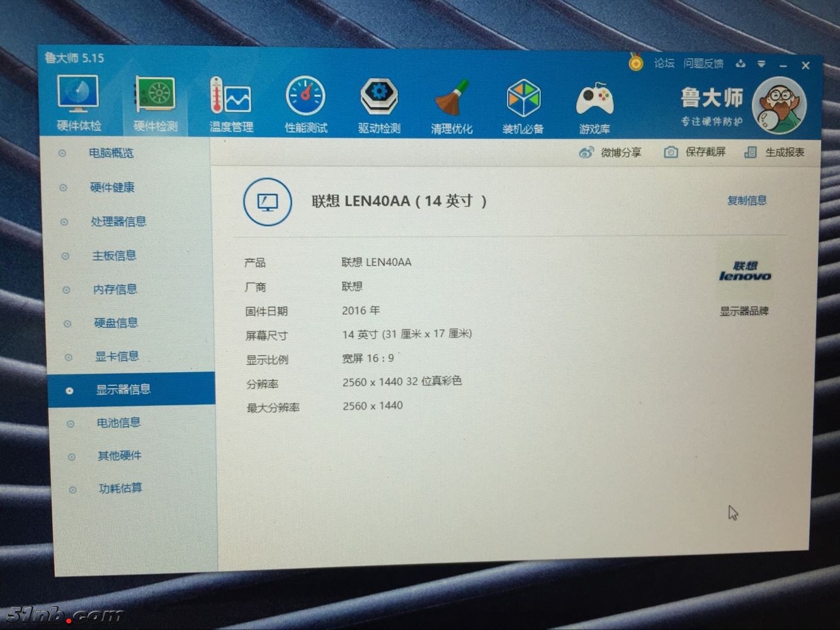Screen dimensions: 840x630
Task: Select the active 显示器信息 display info tab
Action: pyautogui.click(x=132, y=389)
